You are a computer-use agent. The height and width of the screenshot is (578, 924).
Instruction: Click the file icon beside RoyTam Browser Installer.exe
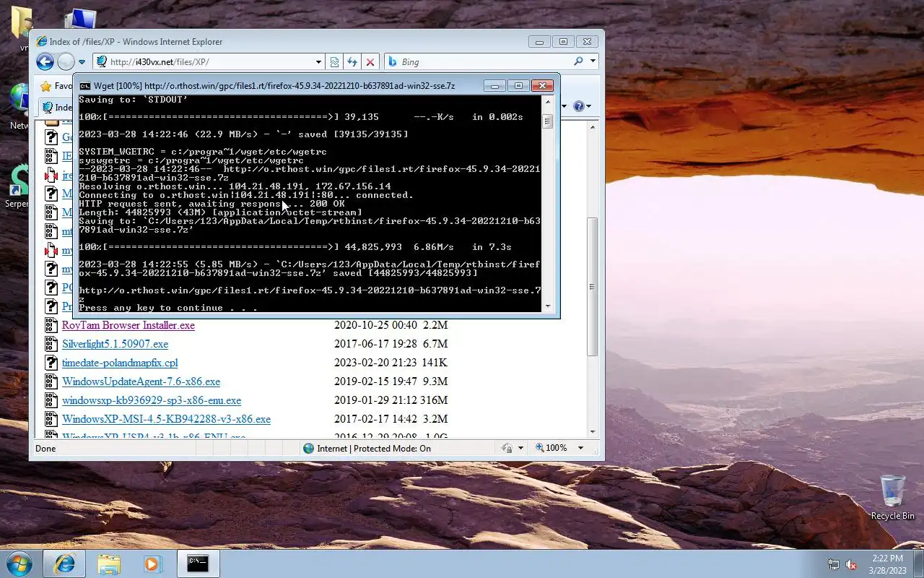(x=51, y=325)
